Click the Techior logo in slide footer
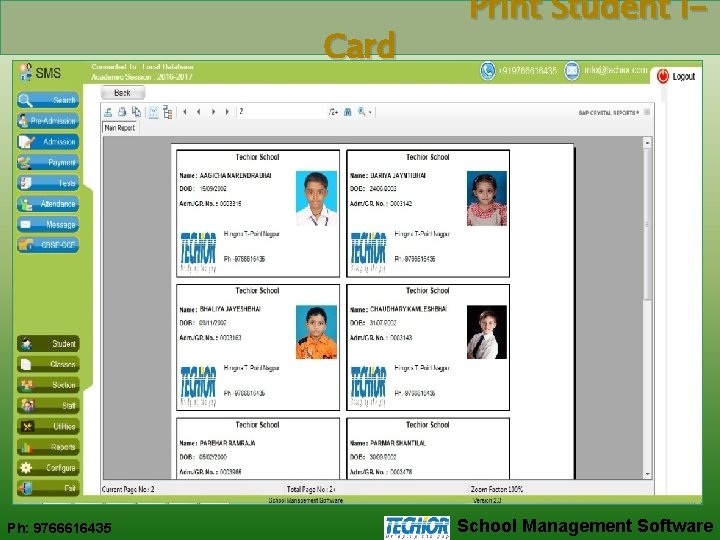 [x=417, y=527]
